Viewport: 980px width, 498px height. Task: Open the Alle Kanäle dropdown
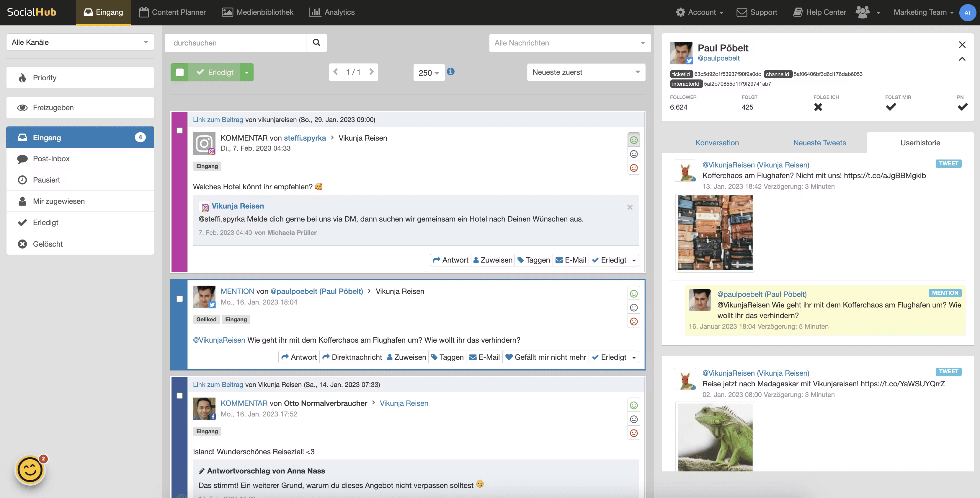coord(80,42)
